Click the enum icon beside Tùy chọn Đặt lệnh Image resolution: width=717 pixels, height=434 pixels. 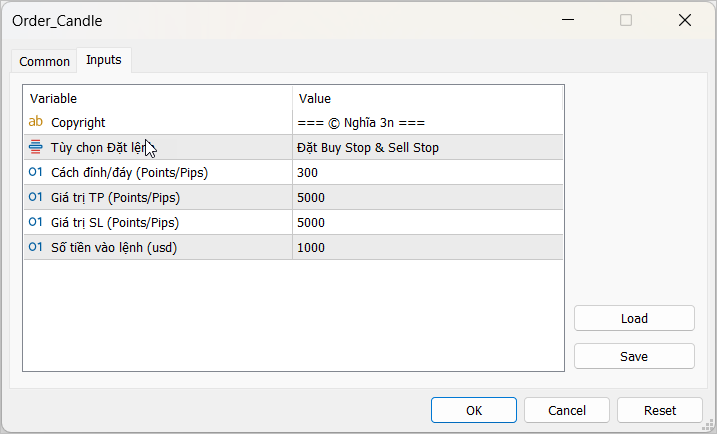click(36, 147)
